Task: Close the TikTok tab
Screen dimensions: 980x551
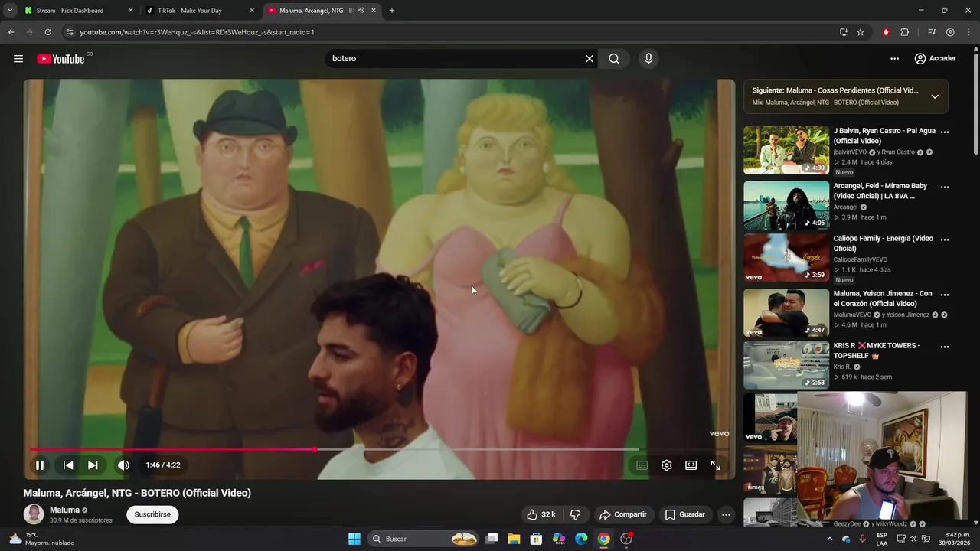Action: click(252, 11)
